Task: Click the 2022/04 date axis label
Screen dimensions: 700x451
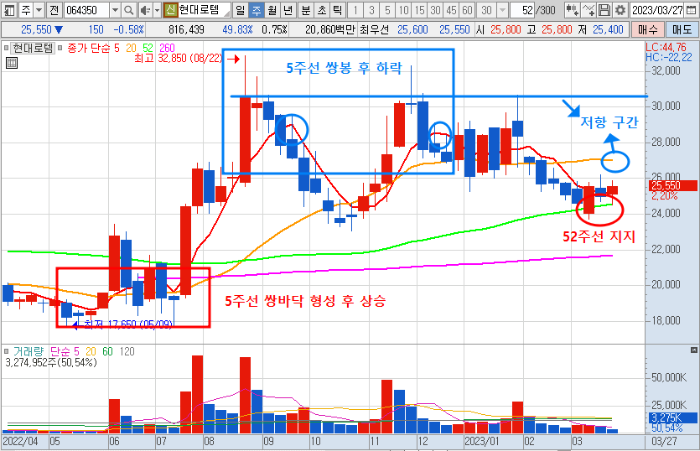Action: (x=21, y=442)
